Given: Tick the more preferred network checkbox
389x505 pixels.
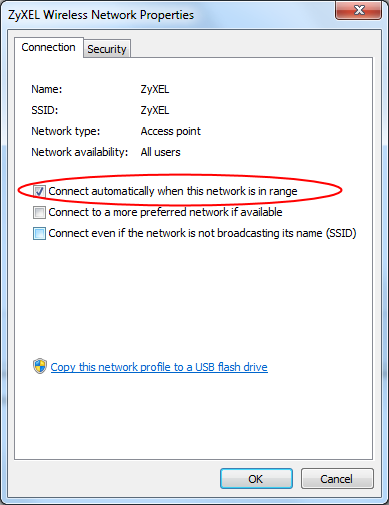Looking at the screenshot, I should coord(39,212).
